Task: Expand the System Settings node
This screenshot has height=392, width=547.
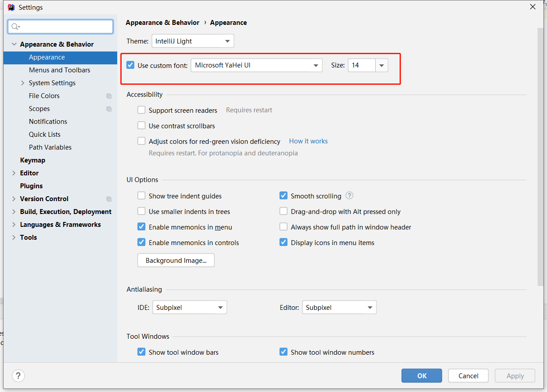Action: coord(23,83)
